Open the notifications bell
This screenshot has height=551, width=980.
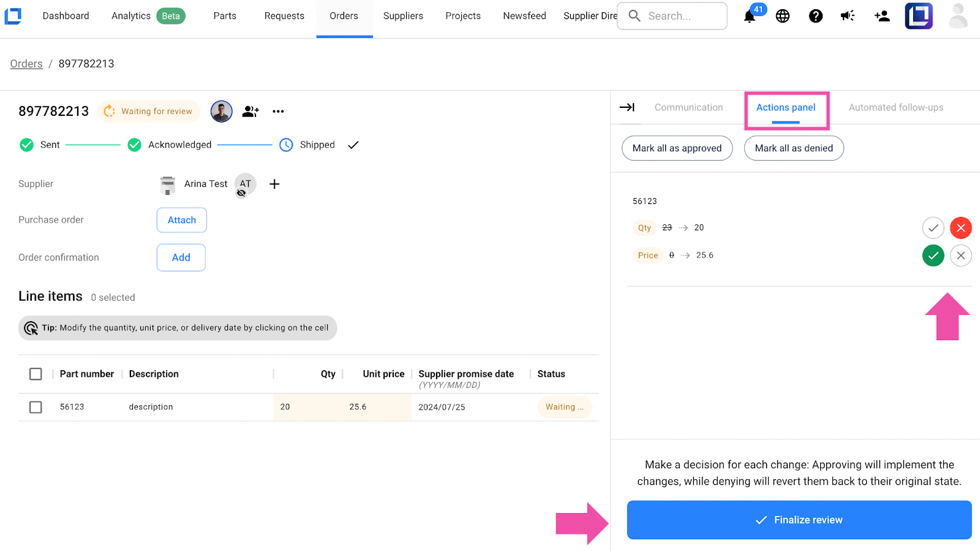750,17
